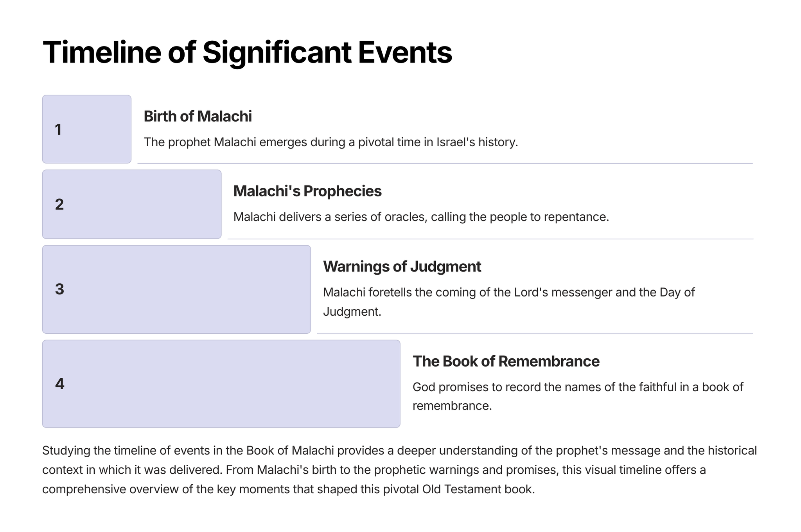Click the "Birth of Malachi" heading
This screenshot has width=801, height=532.
point(198,117)
